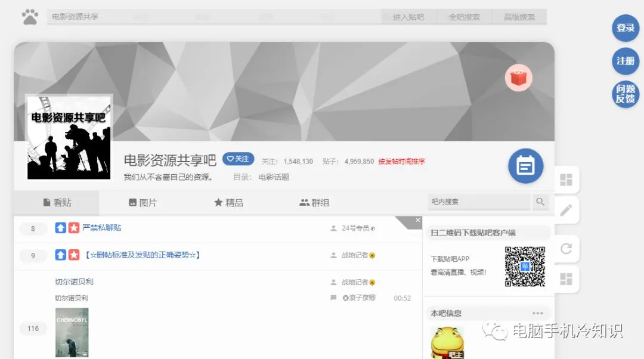644x359 pixels.
Task: Click the blue calendar sign-in round button
Action: tap(526, 166)
